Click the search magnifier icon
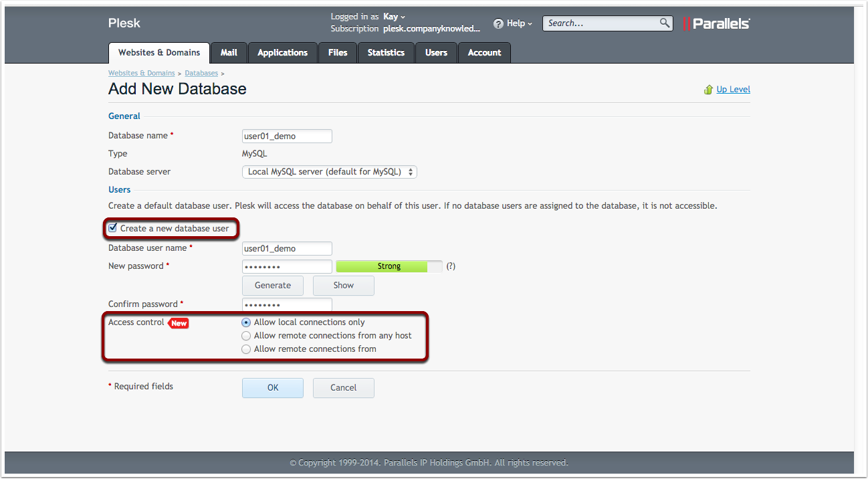 point(665,23)
